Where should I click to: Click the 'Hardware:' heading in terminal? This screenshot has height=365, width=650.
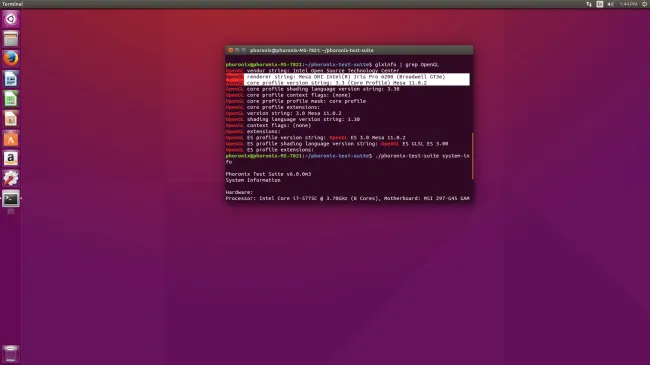239,192
